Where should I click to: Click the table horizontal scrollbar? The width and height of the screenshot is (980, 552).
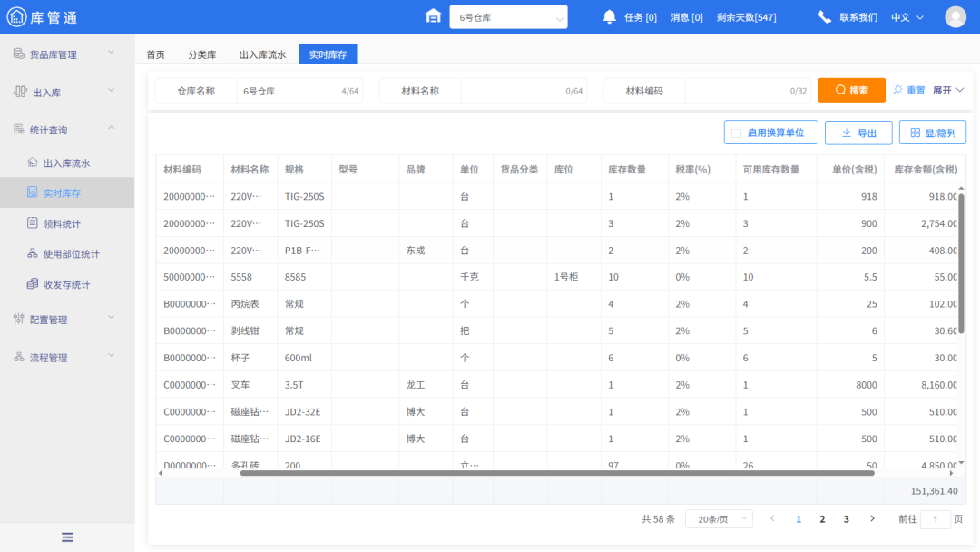point(557,473)
